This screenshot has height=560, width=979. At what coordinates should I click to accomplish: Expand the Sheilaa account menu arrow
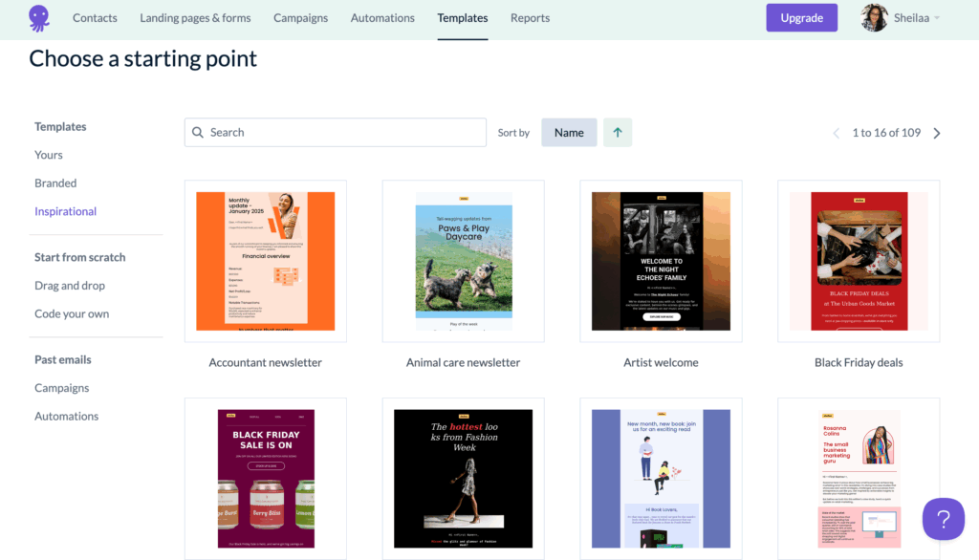coord(937,18)
